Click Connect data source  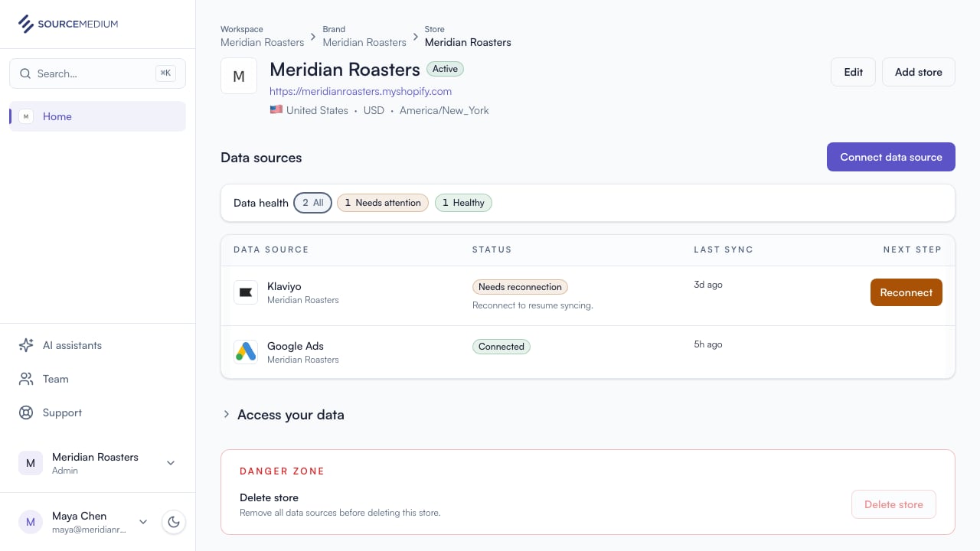[891, 157]
